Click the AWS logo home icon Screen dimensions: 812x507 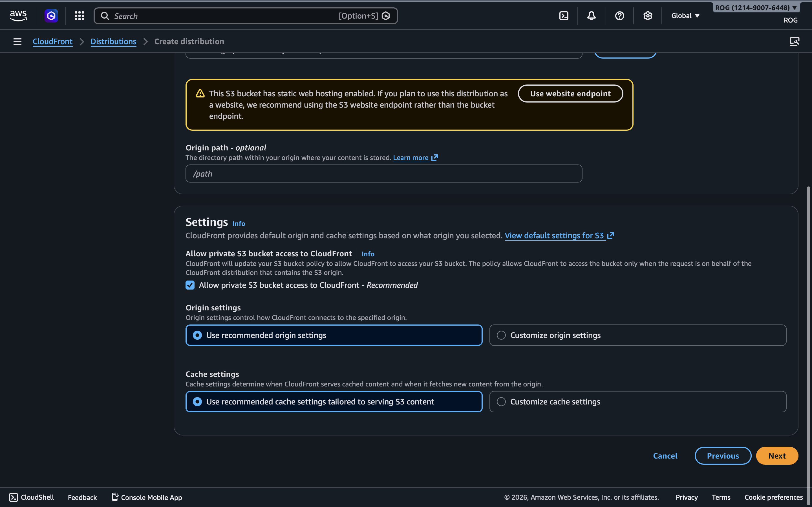(18, 15)
